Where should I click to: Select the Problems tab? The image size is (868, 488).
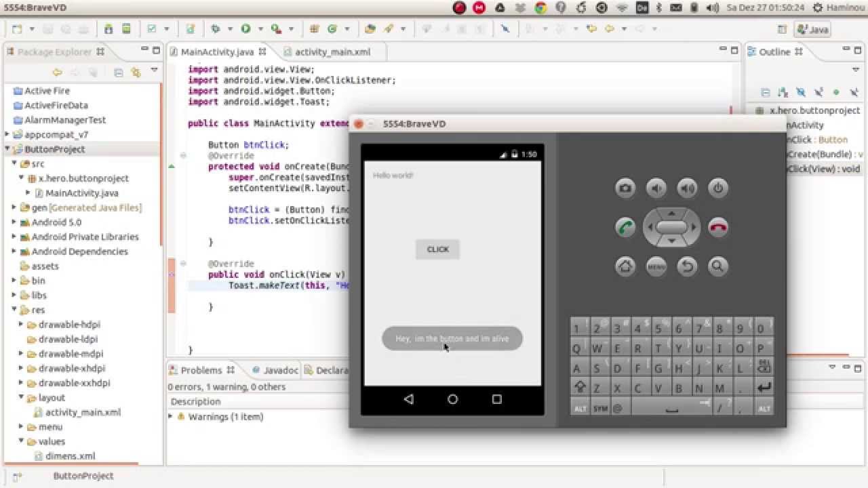tap(201, 370)
